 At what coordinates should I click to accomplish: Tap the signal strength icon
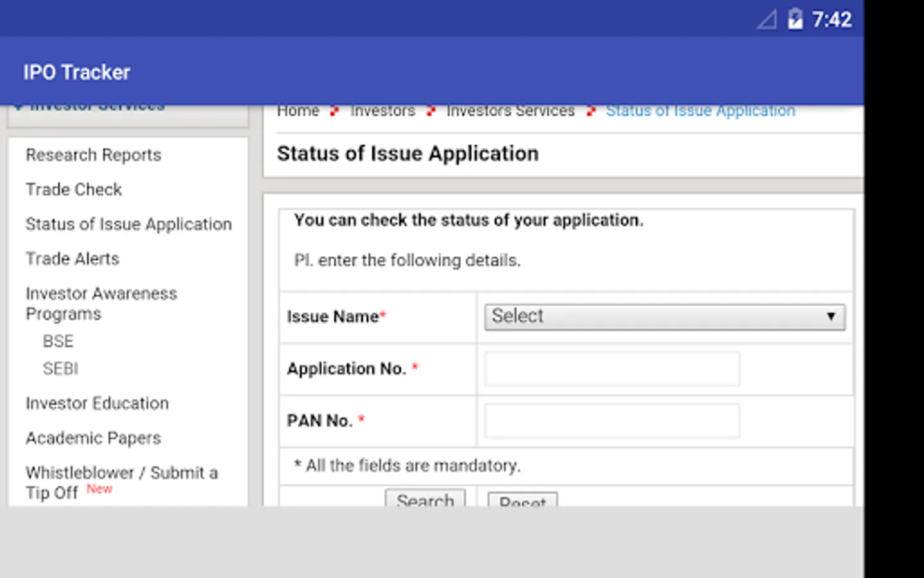pos(766,20)
